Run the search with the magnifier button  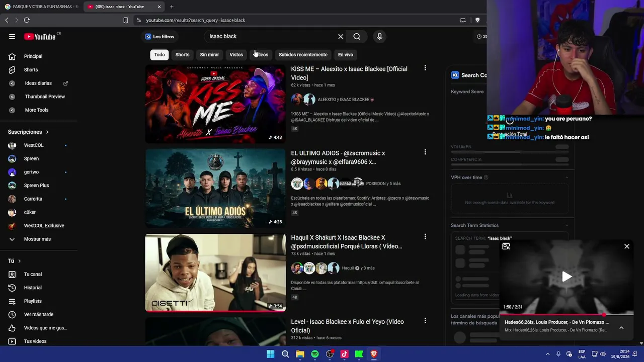click(x=357, y=36)
